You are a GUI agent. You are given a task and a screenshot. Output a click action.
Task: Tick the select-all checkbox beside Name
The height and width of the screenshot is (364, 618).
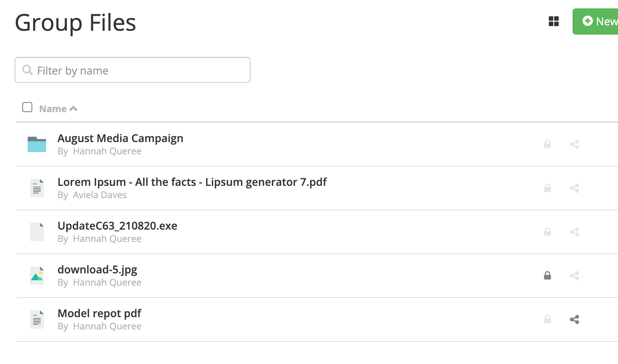tap(27, 107)
